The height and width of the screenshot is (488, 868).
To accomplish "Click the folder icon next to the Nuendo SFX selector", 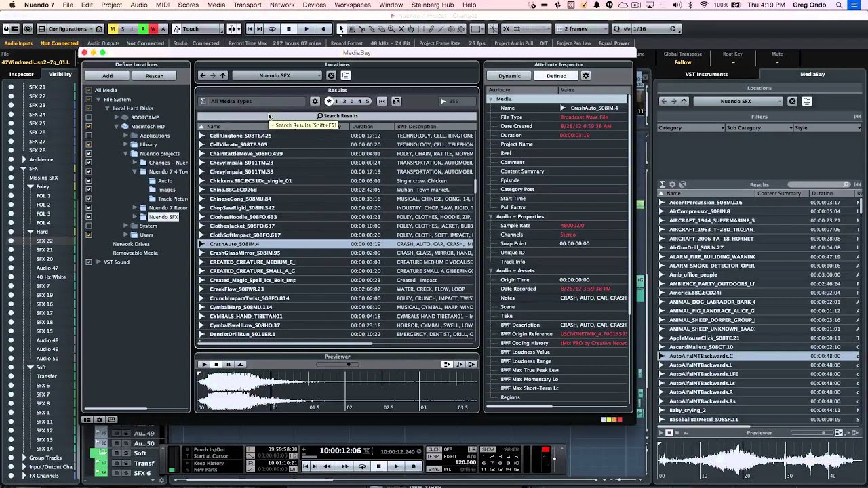I will 345,76.
